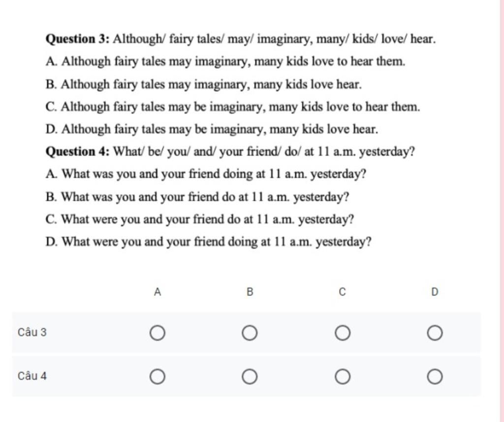The width and height of the screenshot is (504, 422).
Task: Click the Câu 3 row label
Action: (32, 332)
